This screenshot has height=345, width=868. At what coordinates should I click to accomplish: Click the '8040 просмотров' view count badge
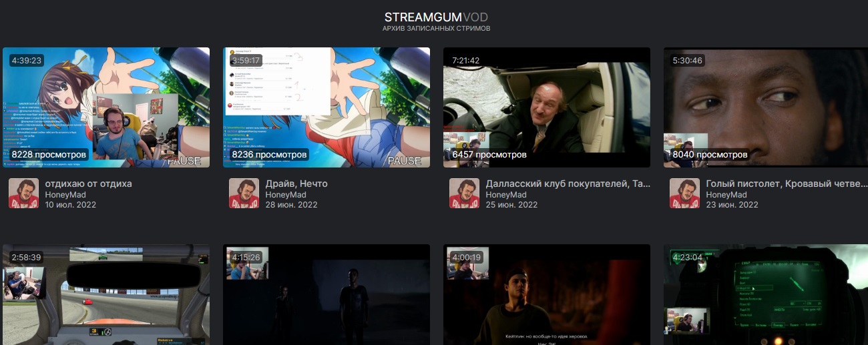710,155
